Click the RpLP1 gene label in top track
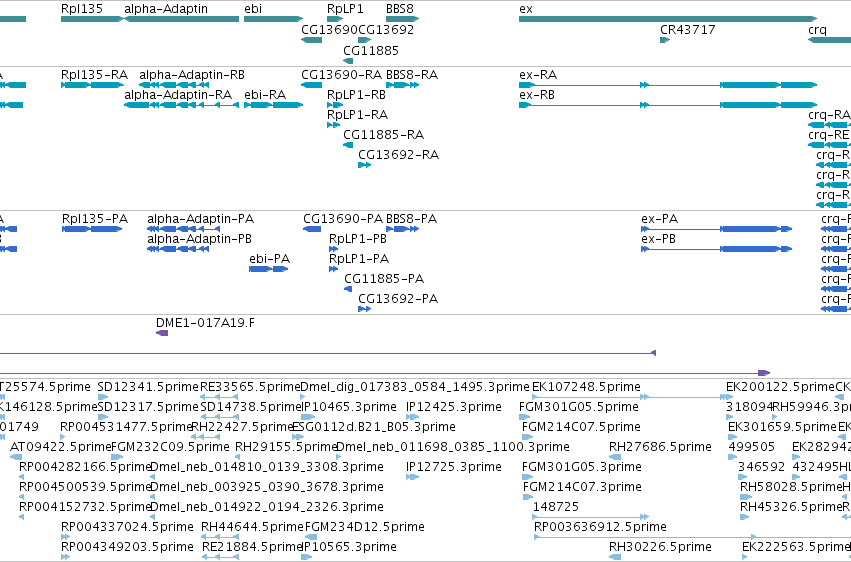The image size is (851, 562). click(x=345, y=9)
